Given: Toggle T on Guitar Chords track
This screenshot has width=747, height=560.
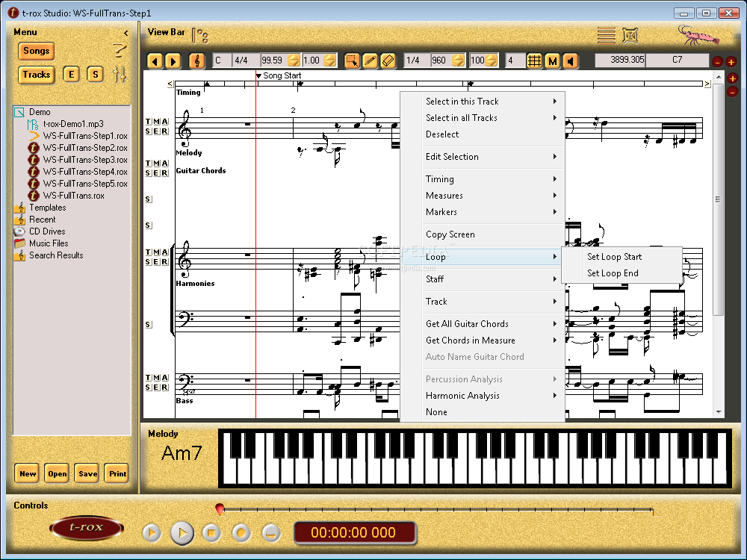Looking at the screenshot, I should tap(148, 164).
